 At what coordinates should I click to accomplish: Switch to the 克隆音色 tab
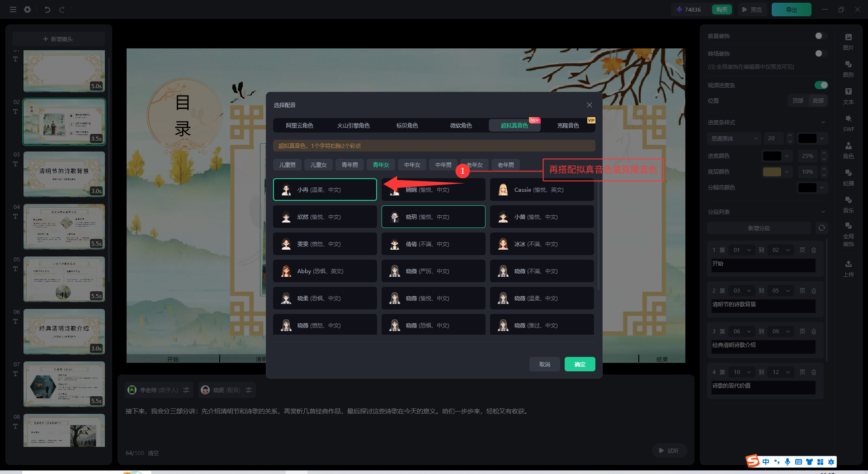(x=568, y=125)
